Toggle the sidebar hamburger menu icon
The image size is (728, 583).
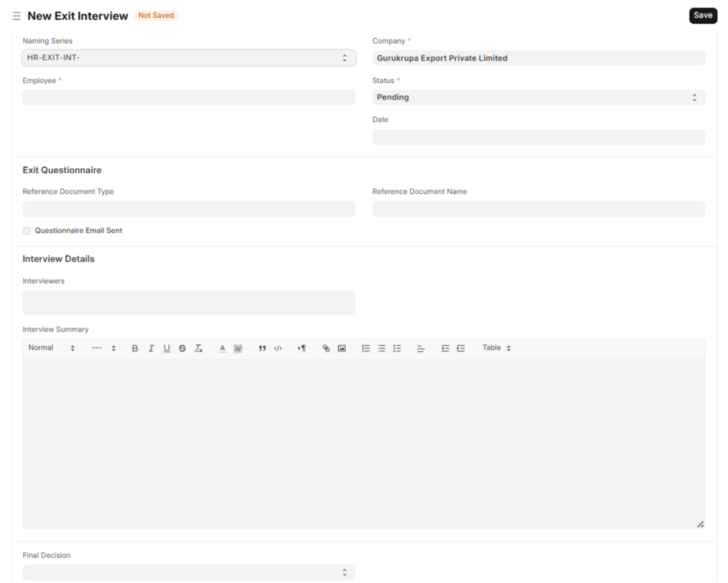[17, 16]
